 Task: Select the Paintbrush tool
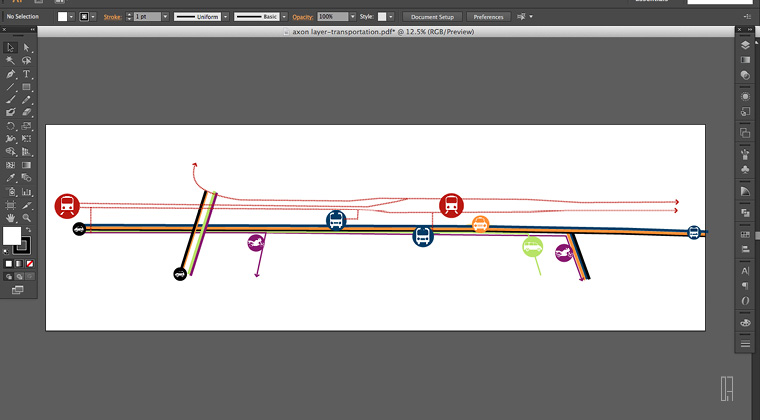click(x=10, y=100)
